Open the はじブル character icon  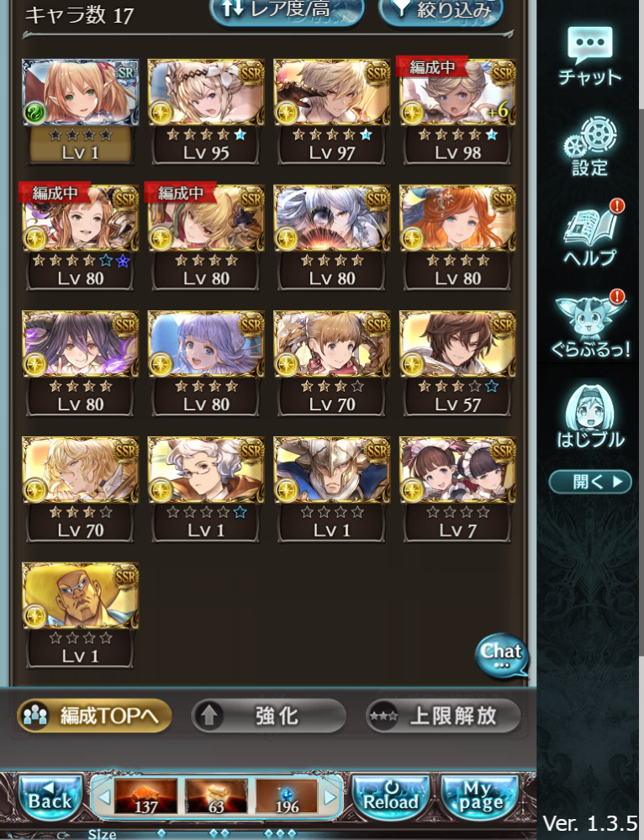pyautogui.click(x=590, y=417)
